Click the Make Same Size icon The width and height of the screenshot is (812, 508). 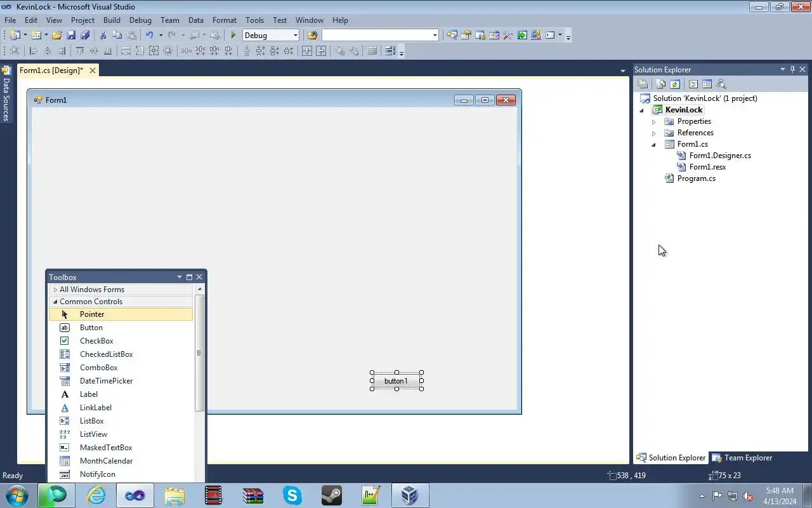154,51
